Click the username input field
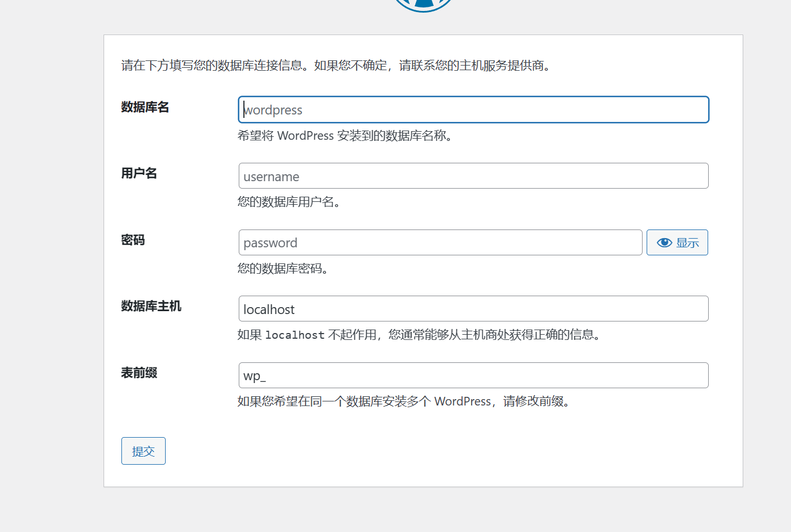This screenshot has height=532, width=791. (473, 176)
